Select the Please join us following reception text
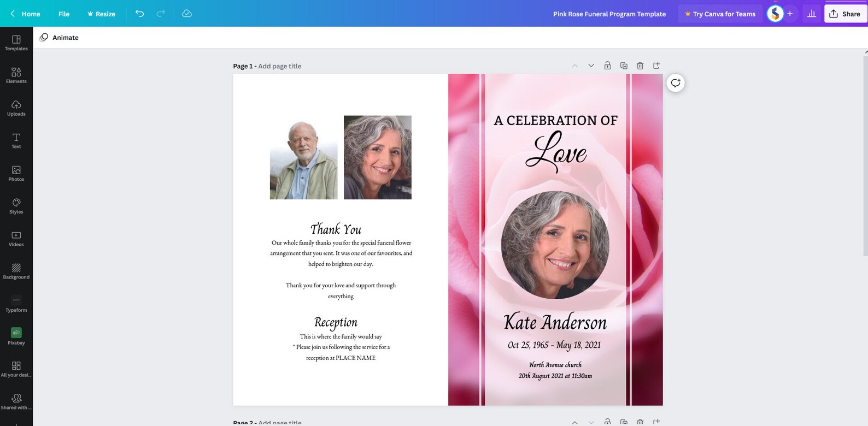 coord(341,347)
